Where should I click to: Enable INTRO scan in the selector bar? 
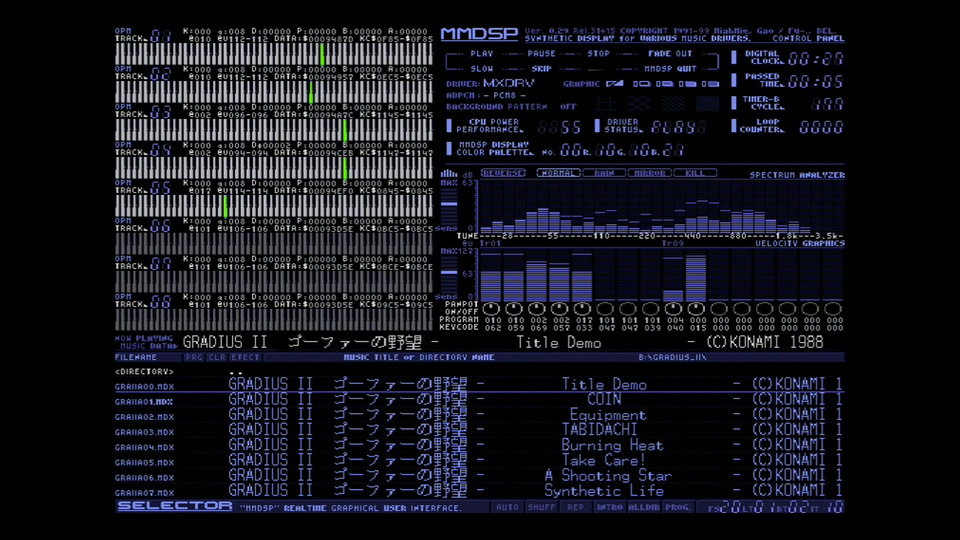pyautogui.click(x=610, y=507)
